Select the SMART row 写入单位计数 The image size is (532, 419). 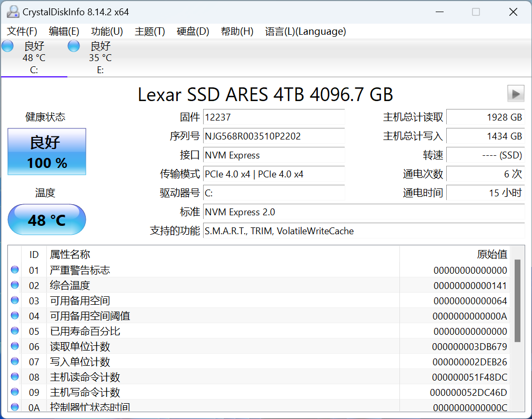pyautogui.click(x=210, y=362)
